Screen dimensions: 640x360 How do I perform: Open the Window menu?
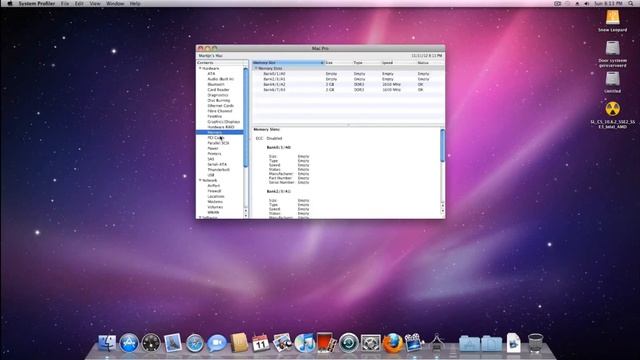115,3
